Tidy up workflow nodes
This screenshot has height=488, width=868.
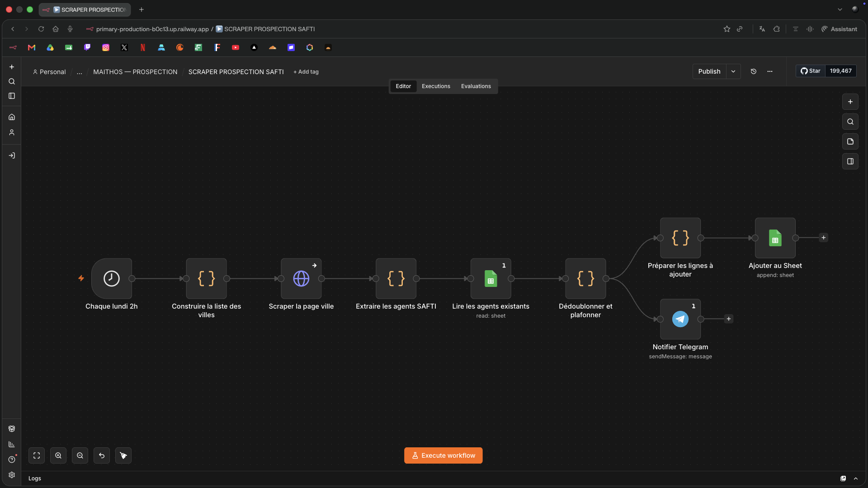pos(123,455)
